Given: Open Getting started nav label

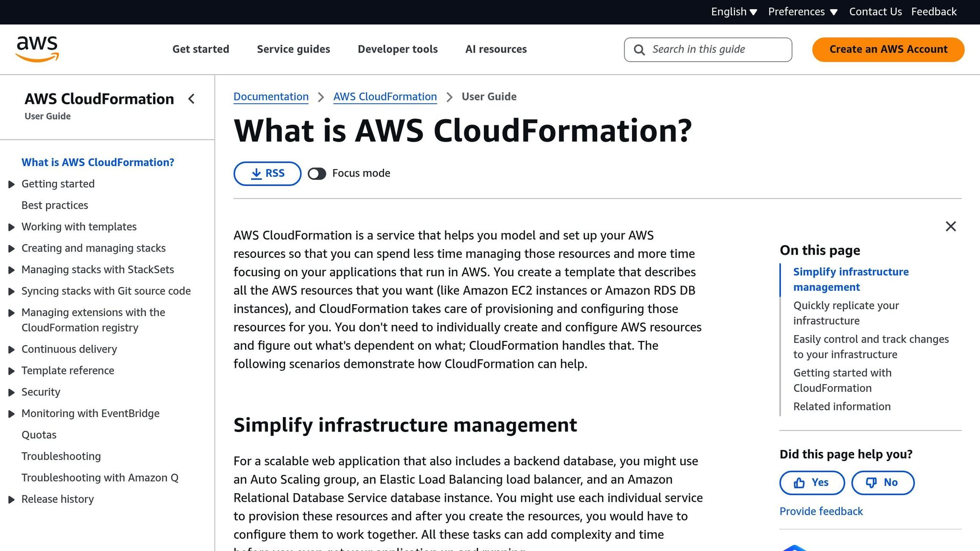Looking at the screenshot, I should 58,184.
